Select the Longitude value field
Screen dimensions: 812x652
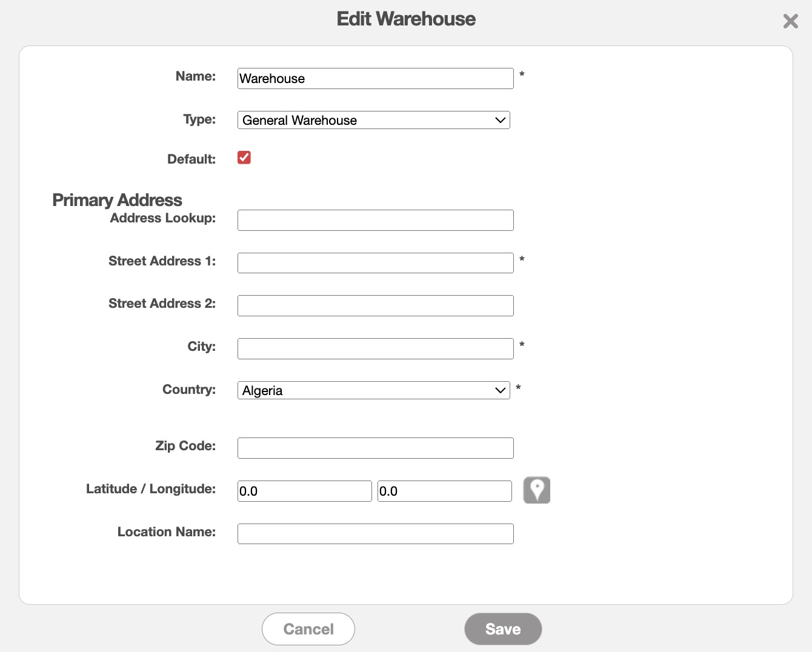pos(444,491)
